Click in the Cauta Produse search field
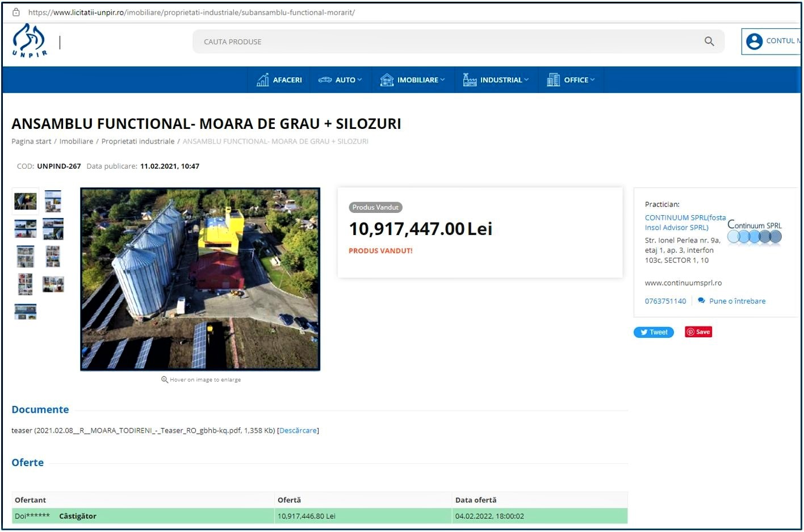804x532 pixels. pyautogui.click(x=443, y=42)
